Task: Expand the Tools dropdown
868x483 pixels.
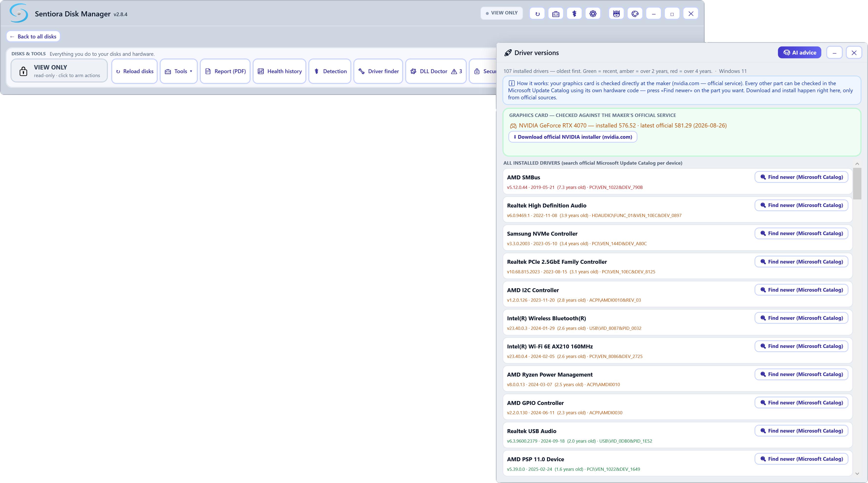Action: [178, 71]
